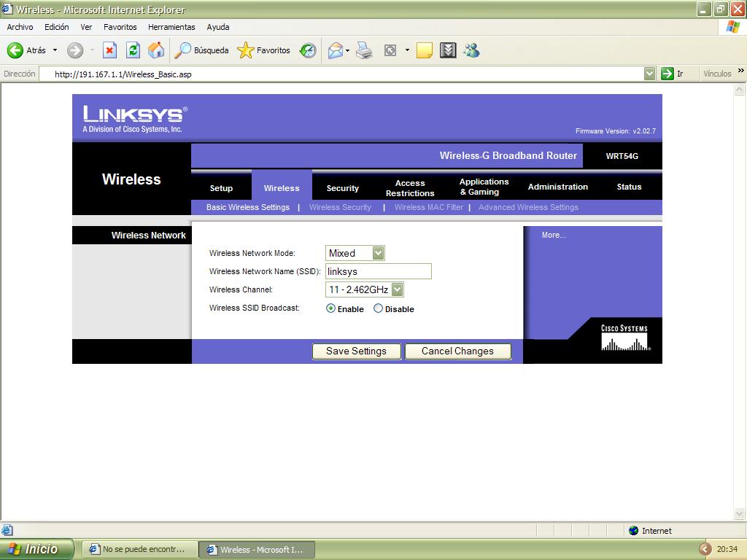Click the gray double-chevron toolbar icon
The height and width of the screenshot is (560, 747).
[448, 50]
